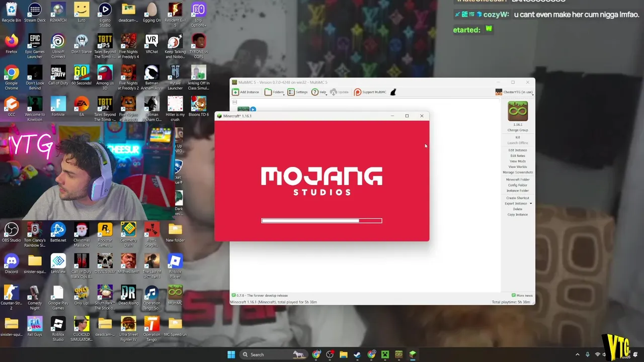Click View Mods in MultiMC sidebar
The width and height of the screenshot is (644, 362).
[518, 161]
